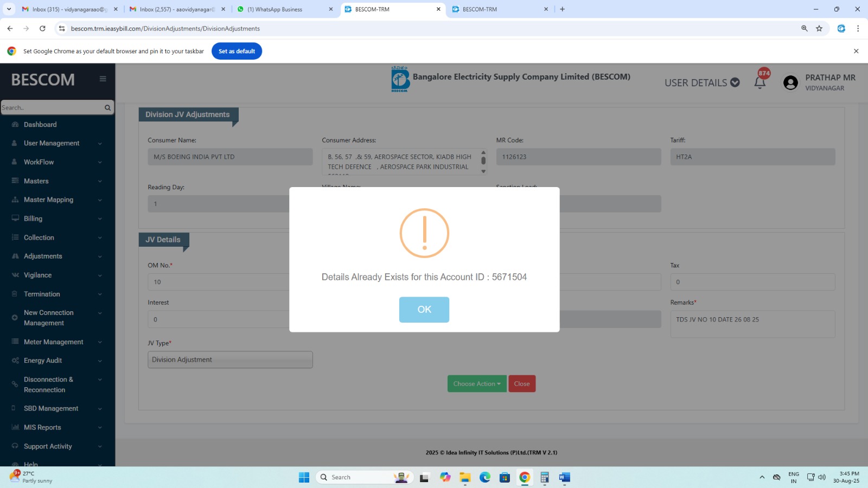Open the taskbar Search box
Image resolution: width=868 pixels, height=488 pixels.
(365, 477)
